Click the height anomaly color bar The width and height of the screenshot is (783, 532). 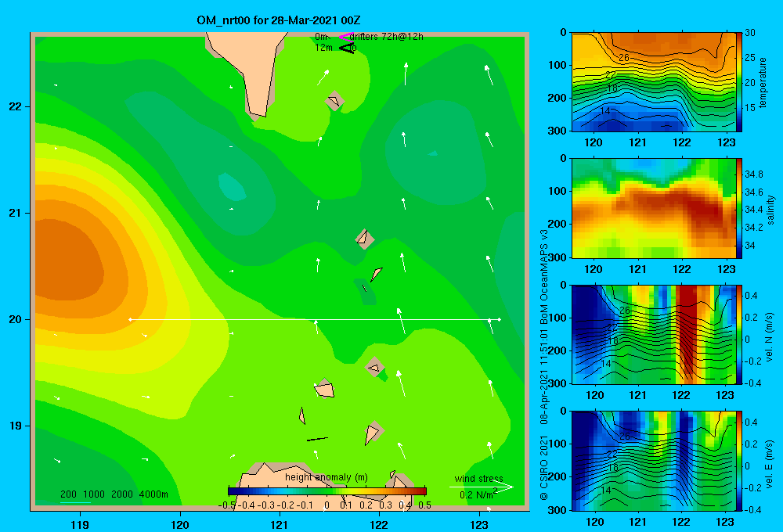point(327,491)
